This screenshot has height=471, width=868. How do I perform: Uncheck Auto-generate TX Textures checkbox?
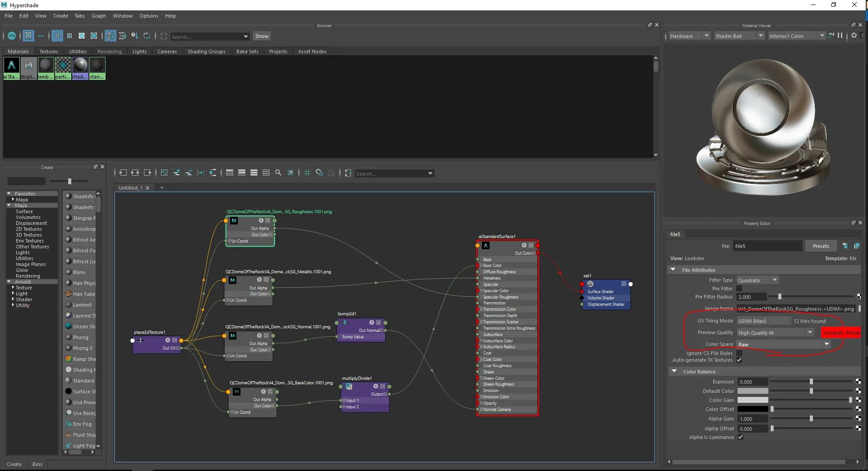[739, 360]
